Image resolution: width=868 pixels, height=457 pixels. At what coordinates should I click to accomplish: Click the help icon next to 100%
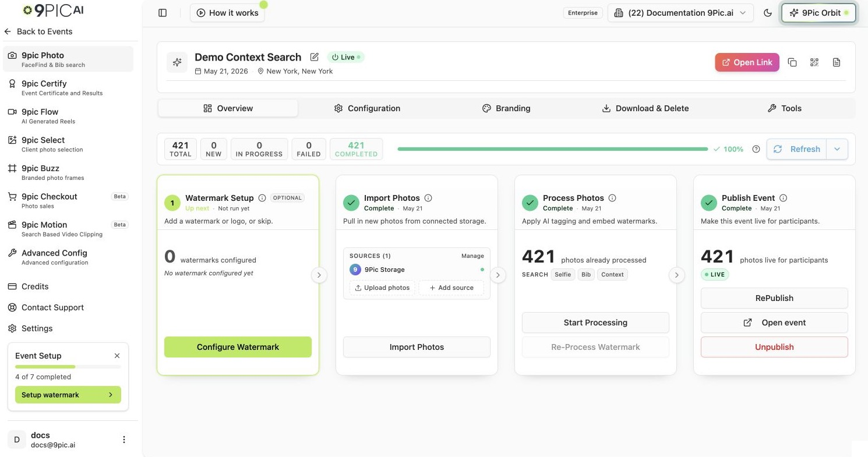[756, 149]
